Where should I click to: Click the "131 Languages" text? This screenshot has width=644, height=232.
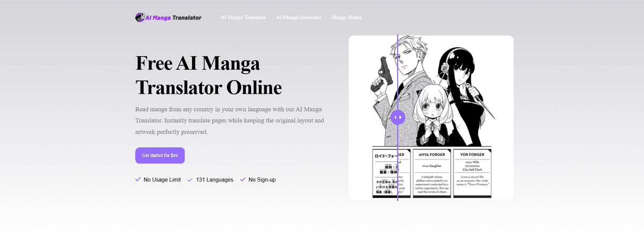[x=215, y=179]
